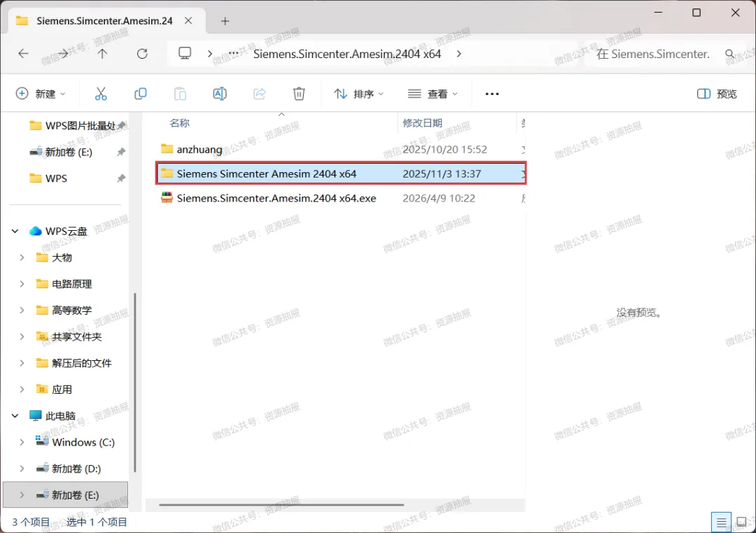This screenshot has height=533, width=756.
Task: Sort by 修改日期 column header
Action: point(422,123)
